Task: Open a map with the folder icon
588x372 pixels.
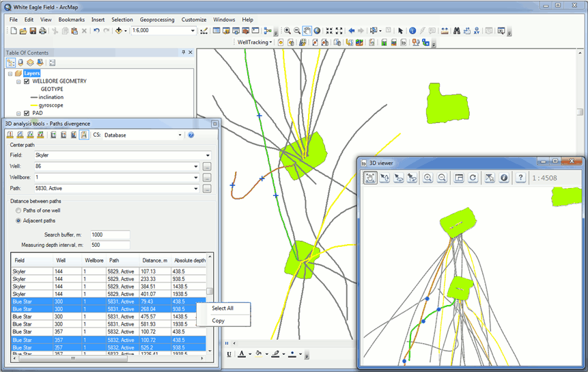Action: [x=23, y=31]
